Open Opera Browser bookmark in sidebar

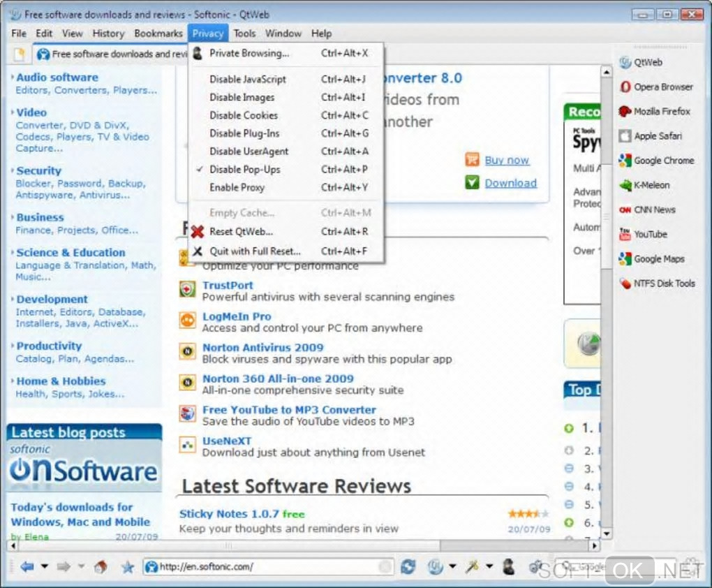(x=657, y=87)
